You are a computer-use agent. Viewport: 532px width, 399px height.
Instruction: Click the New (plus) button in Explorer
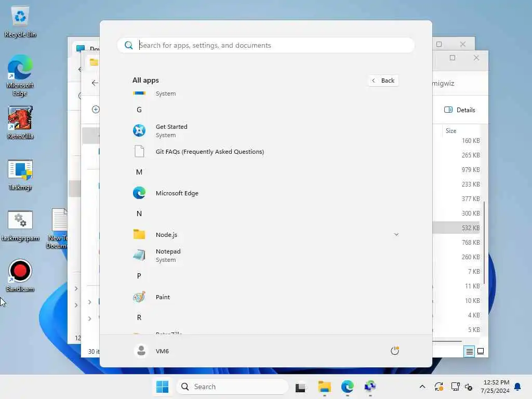(96, 109)
